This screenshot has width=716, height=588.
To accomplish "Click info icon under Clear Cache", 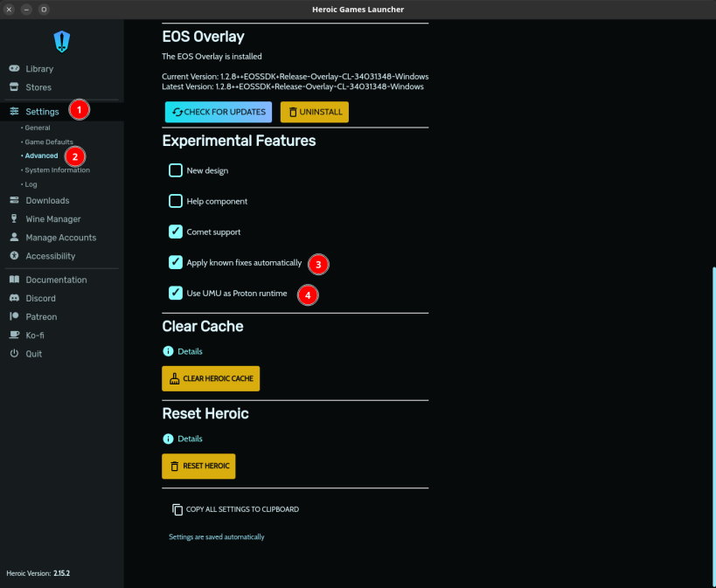I will coord(168,351).
